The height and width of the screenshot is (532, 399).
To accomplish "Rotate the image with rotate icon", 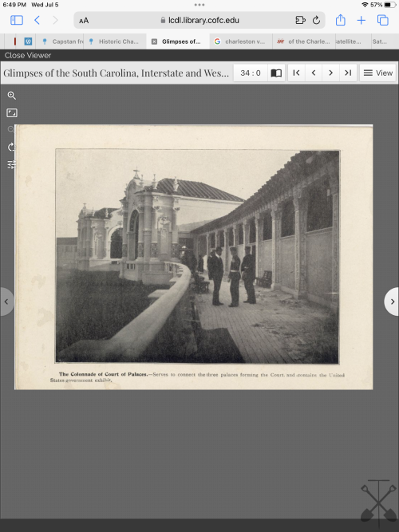I will tap(11, 147).
